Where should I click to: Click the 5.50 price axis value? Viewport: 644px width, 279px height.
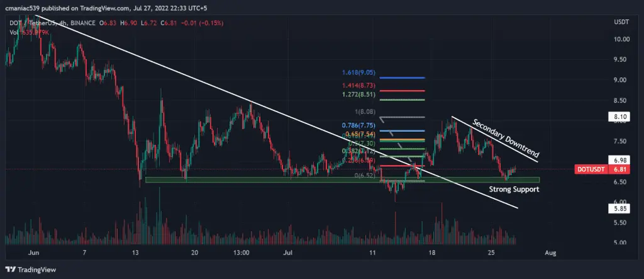click(x=620, y=222)
